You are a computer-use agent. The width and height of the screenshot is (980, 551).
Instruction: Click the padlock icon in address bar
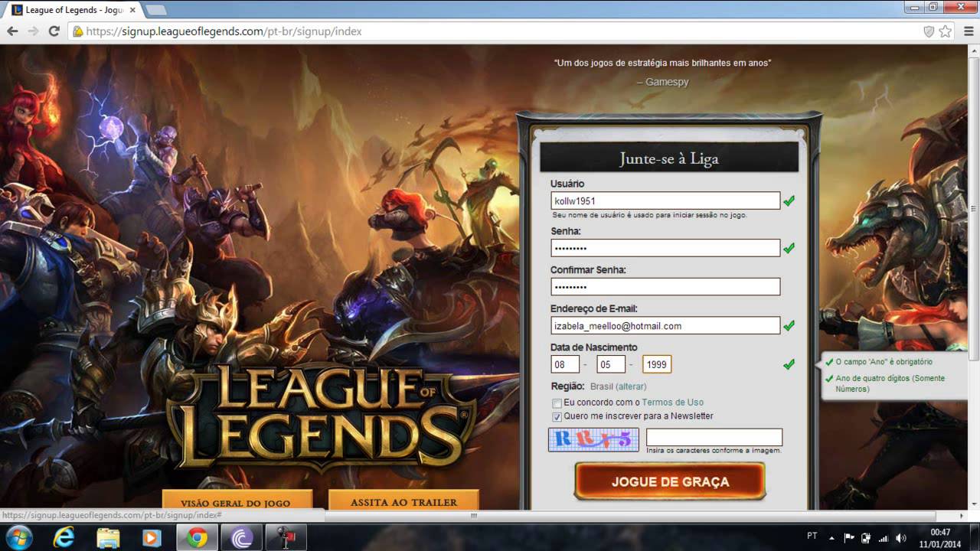click(77, 31)
